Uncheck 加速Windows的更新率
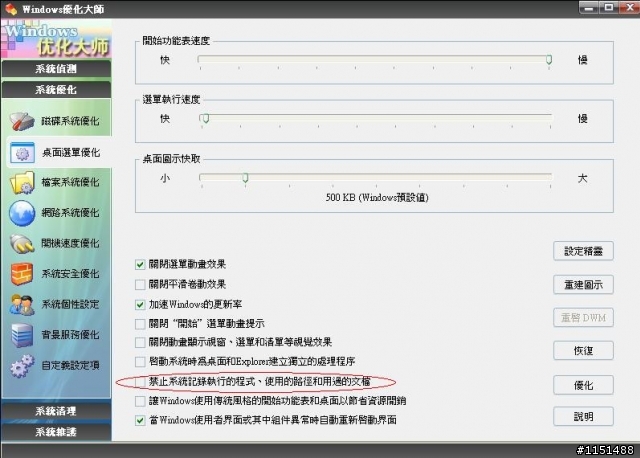The width and height of the screenshot is (640, 458). [x=140, y=305]
